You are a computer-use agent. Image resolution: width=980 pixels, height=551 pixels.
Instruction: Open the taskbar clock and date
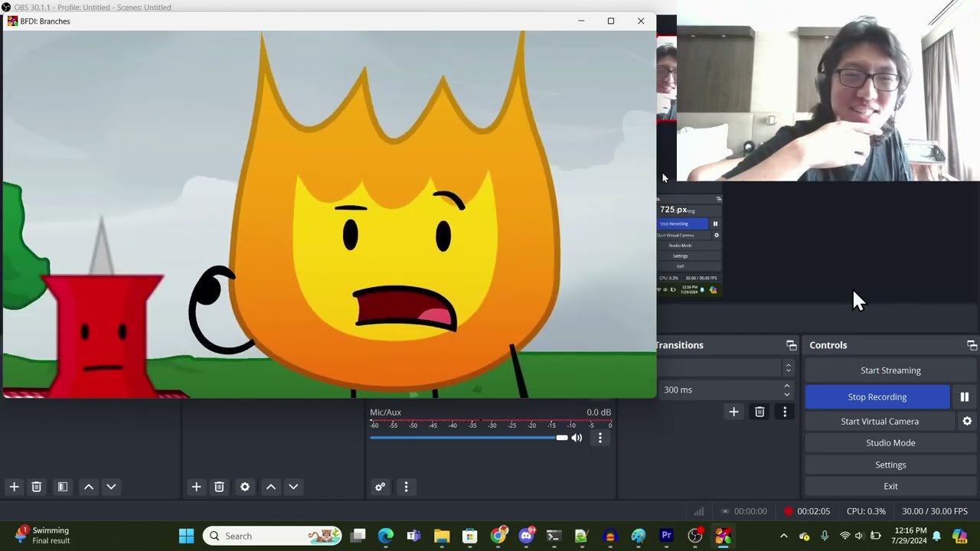click(x=910, y=536)
